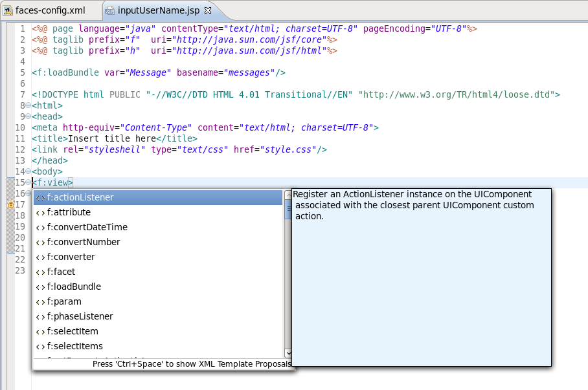Collapse the fold marker on line 16
The width and height of the screenshot is (588, 390).
point(27,193)
